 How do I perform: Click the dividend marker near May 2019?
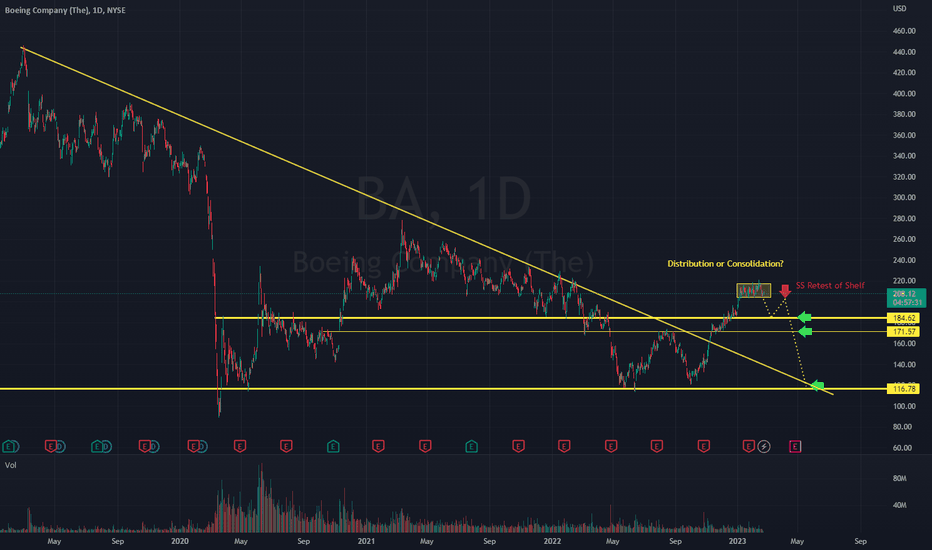click(x=60, y=446)
